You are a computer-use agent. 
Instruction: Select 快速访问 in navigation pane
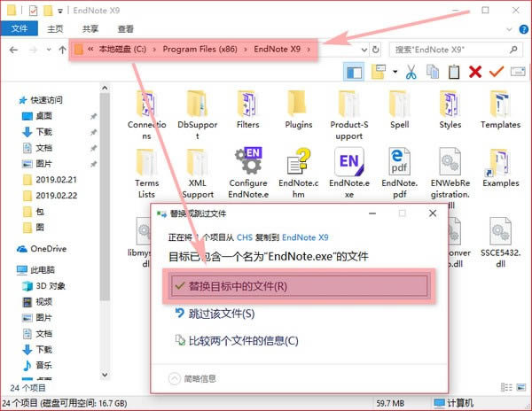click(41, 100)
